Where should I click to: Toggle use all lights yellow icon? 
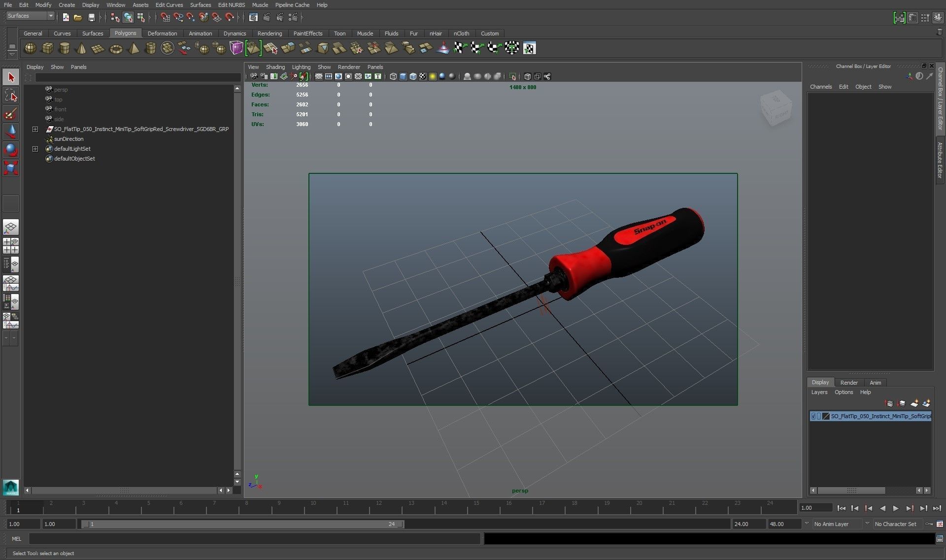point(433,76)
